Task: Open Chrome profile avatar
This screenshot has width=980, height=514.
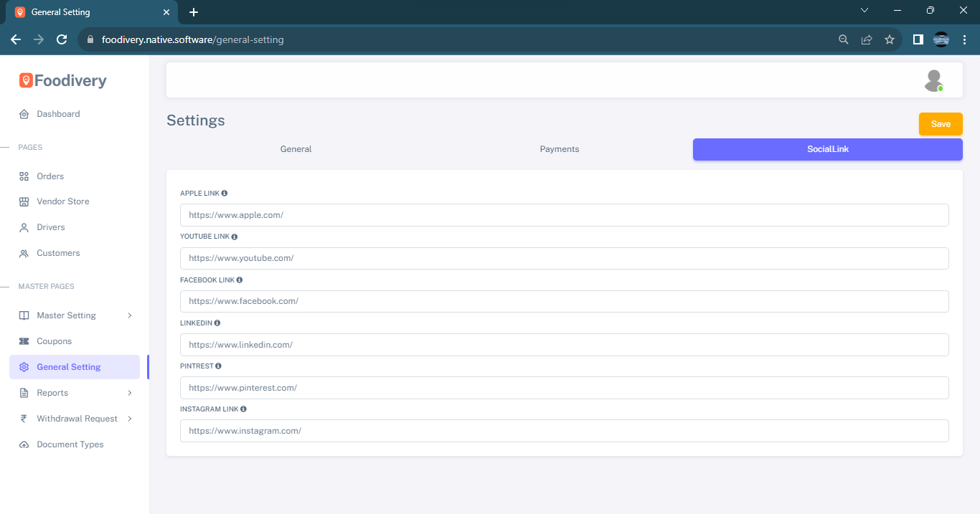Action: (x=941, y=39)
